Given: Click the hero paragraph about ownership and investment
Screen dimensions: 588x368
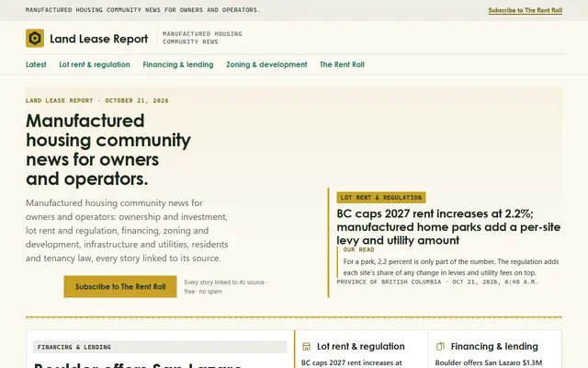Looking at the screenshot, I should pyautogui.click(x=127, y=231).
